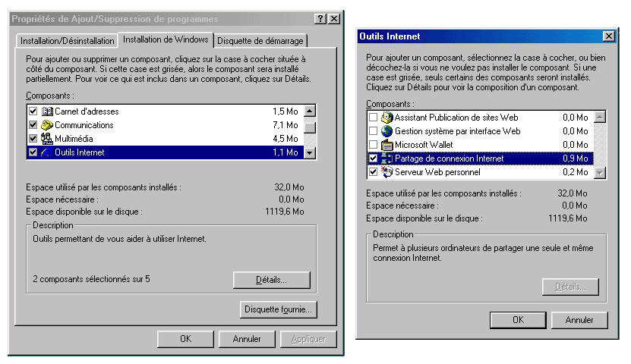Click the Partage de connexion Internet icon
Image resolution: width=631 pixels, height=364 pixels.
tap(387, 158)
